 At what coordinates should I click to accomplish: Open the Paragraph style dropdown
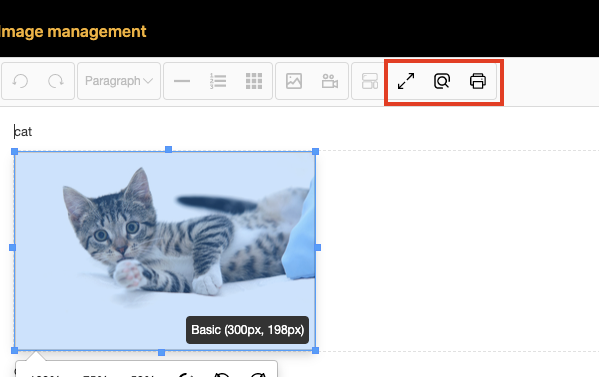119,81
